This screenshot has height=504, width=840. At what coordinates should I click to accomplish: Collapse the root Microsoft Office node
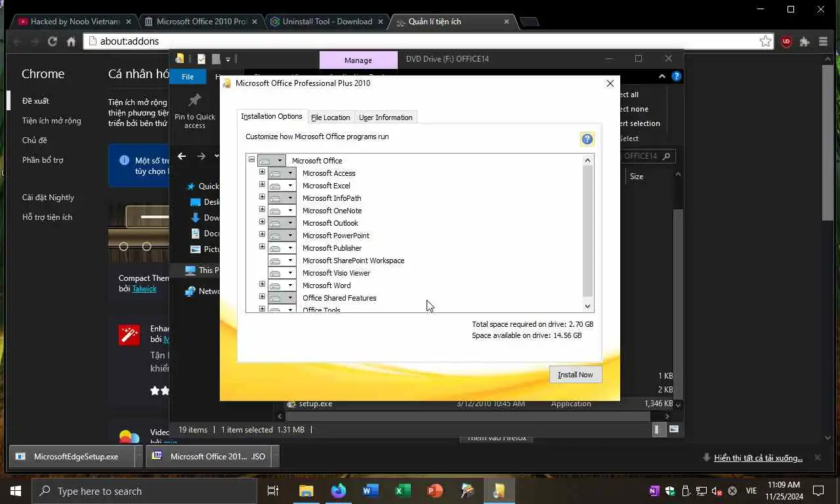pyautogui.click(x=251, y=159)
